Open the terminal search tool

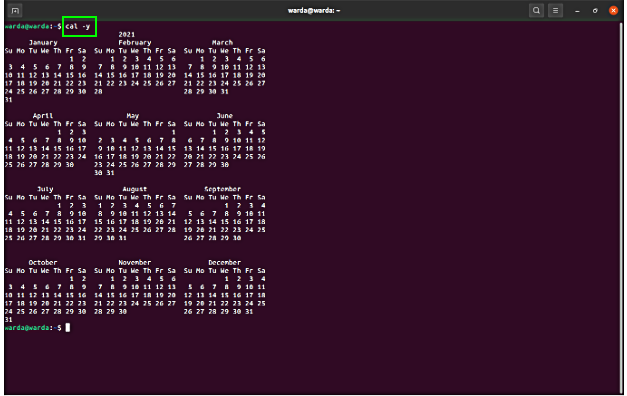[536, 10]
